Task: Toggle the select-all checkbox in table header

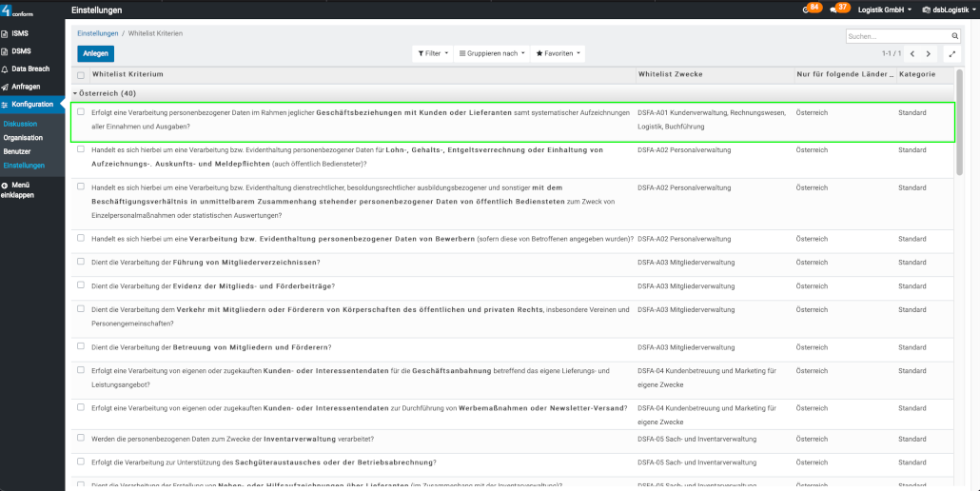Action: point(81,74)
